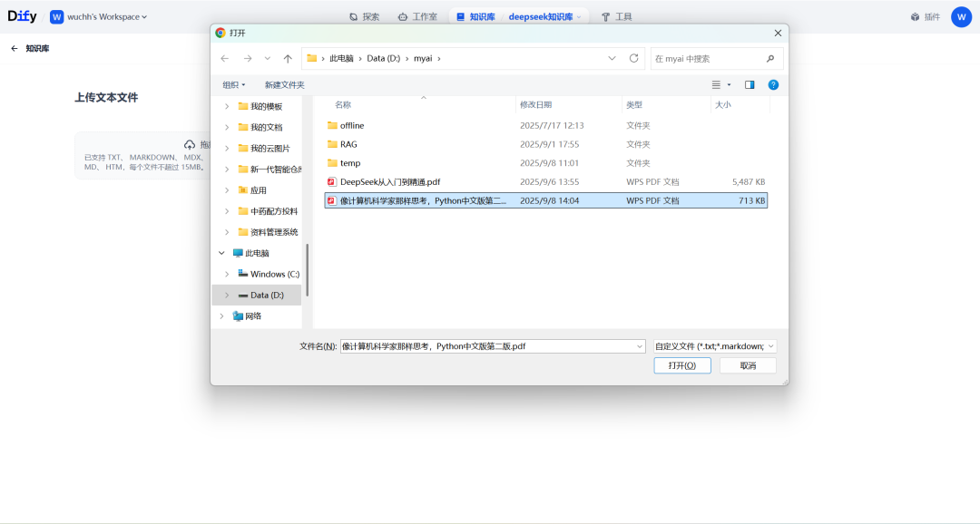Expand the address bar history dropdown
Viewport: 980px width, 524px height.
[x=612, y=58]
